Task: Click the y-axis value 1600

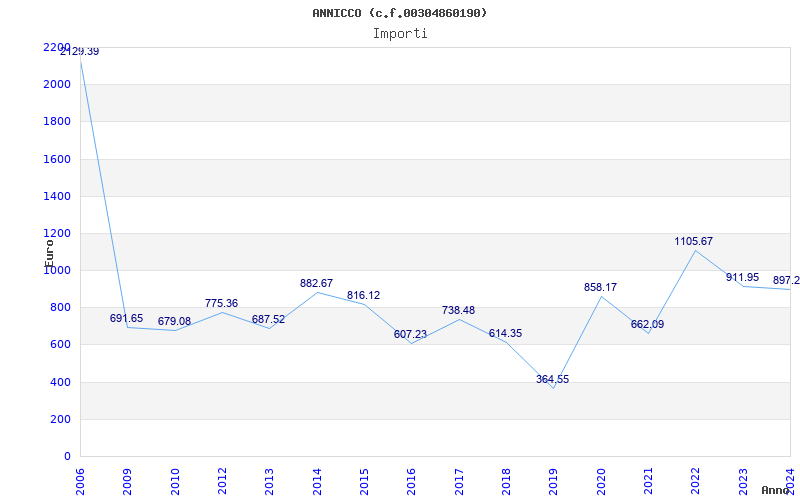Action: (57, 159)
